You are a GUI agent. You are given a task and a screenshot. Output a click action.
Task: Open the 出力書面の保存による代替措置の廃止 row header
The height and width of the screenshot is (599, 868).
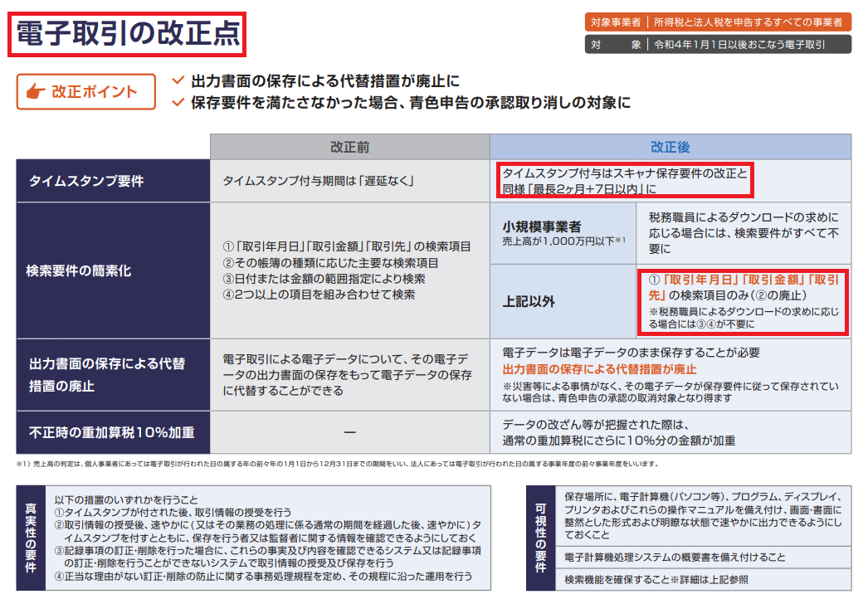tap(107, 374)
